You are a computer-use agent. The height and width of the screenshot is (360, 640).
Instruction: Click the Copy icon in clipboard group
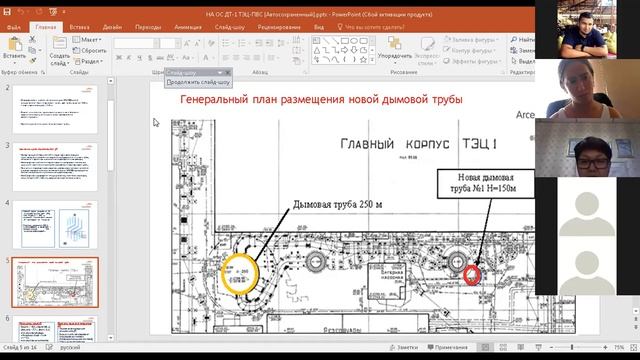[x=32, y=50]
